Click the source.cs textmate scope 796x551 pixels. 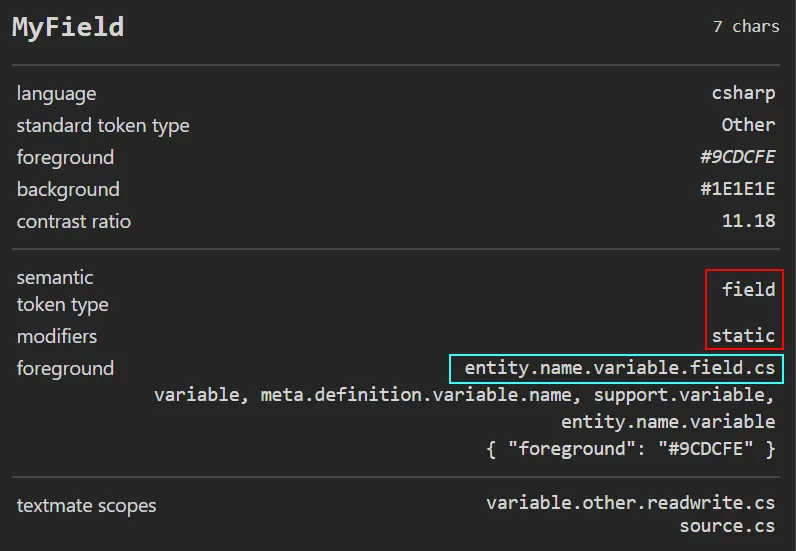point(727,526)
